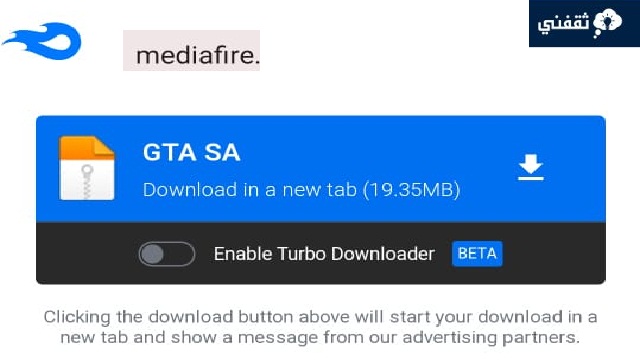Toggle the Enable Turbo Downloader switch
Viewport: 640px width, 361px height.
coord(167,254)
